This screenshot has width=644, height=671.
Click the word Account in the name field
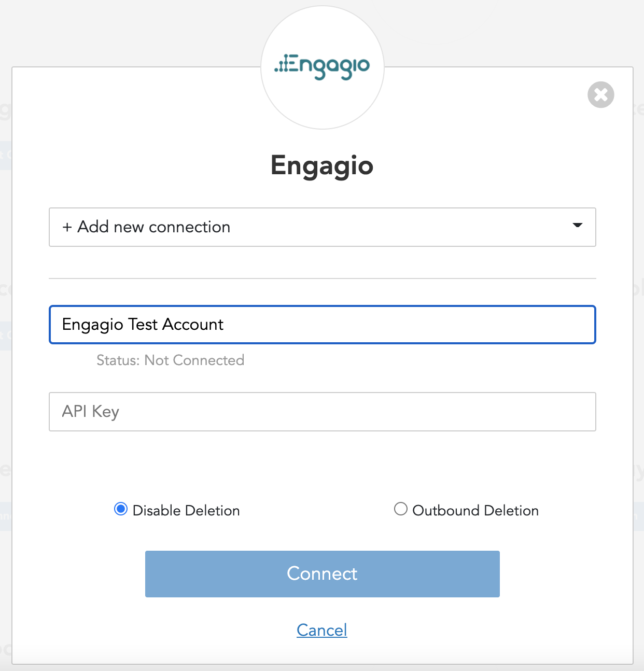pyautogui.click(x=193, y=325)
